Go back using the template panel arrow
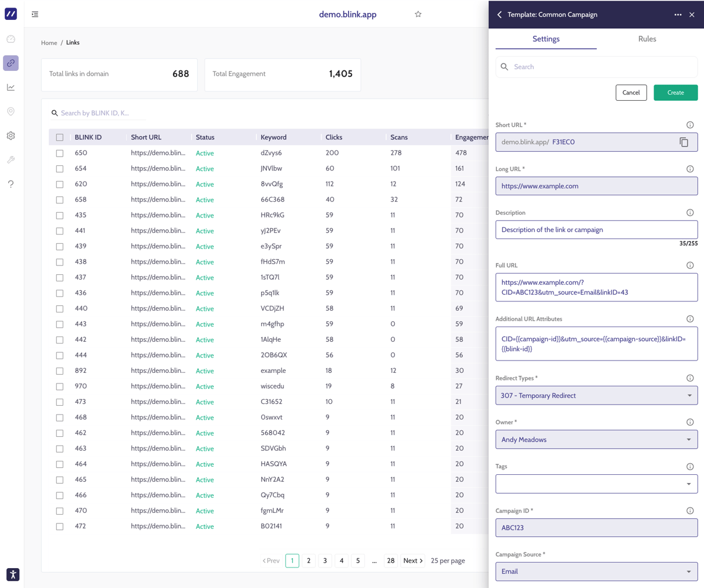 pos(499,15)
